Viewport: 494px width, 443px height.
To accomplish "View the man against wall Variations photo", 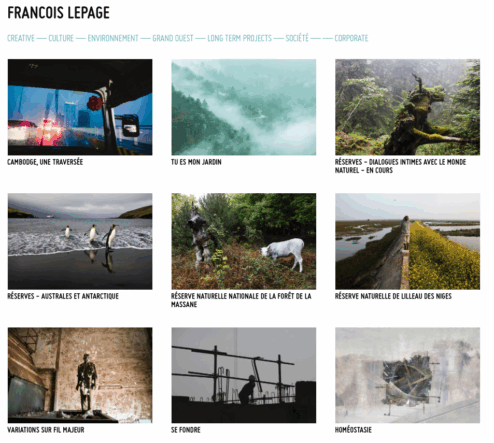I will point(80,375).
